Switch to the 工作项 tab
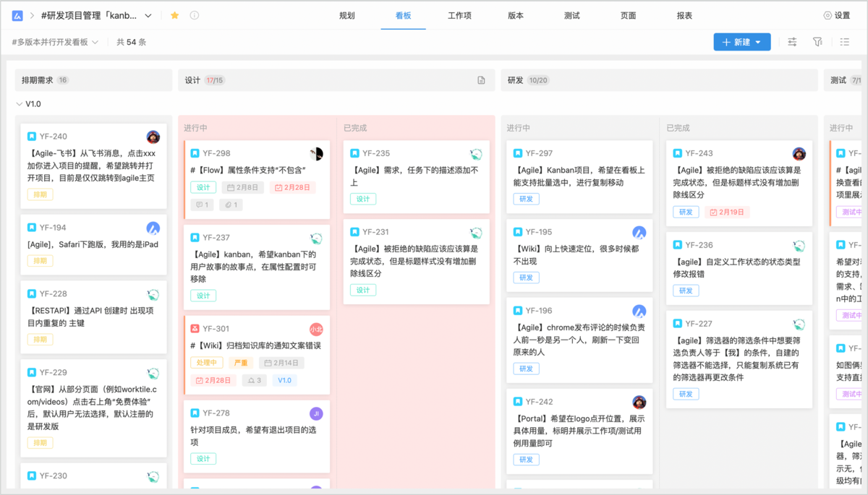 [x=459, y=15]
